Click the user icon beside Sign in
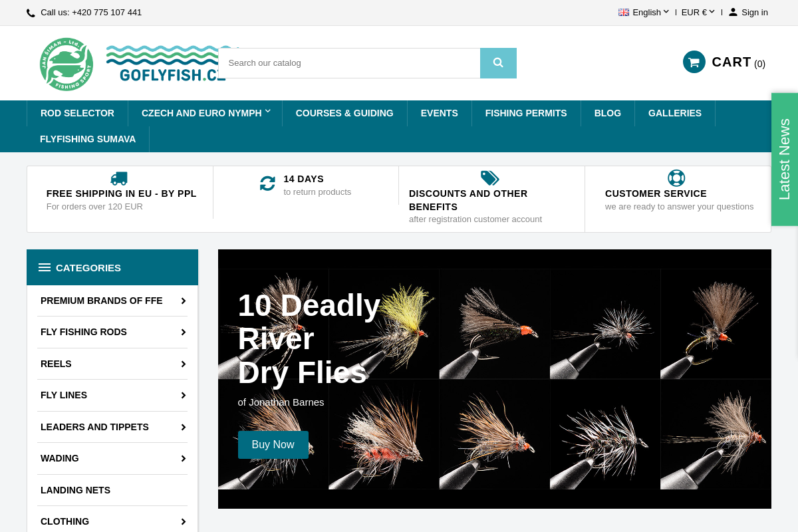The width and height of the screenshot is (798, 532). coord(733,12)
